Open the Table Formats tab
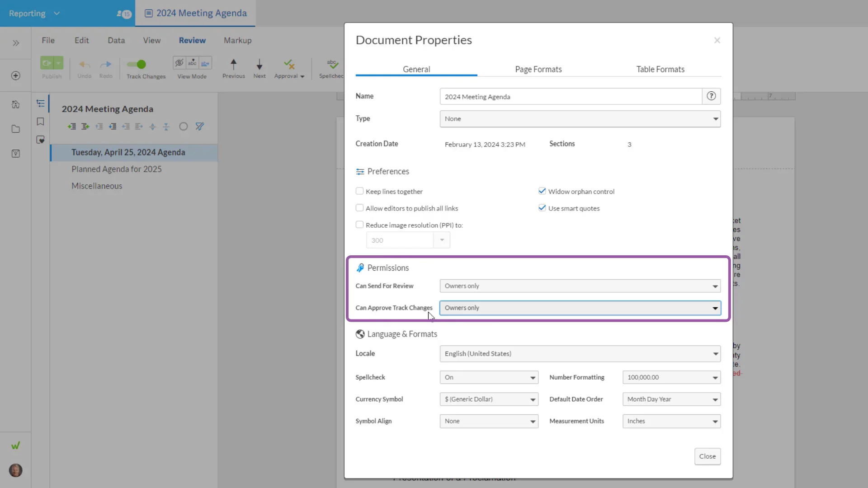 point(660,69)
